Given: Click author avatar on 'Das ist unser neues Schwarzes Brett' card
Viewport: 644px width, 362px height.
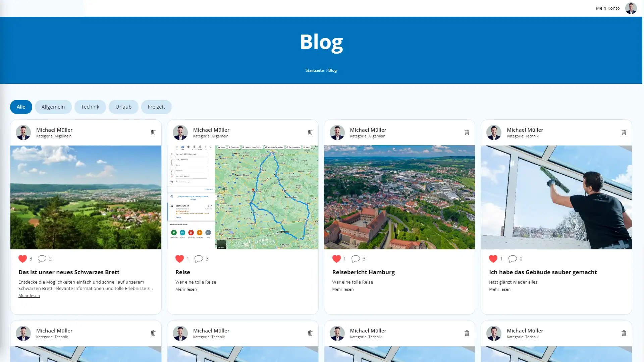Looking at the screenshot, I should [23, 133].
